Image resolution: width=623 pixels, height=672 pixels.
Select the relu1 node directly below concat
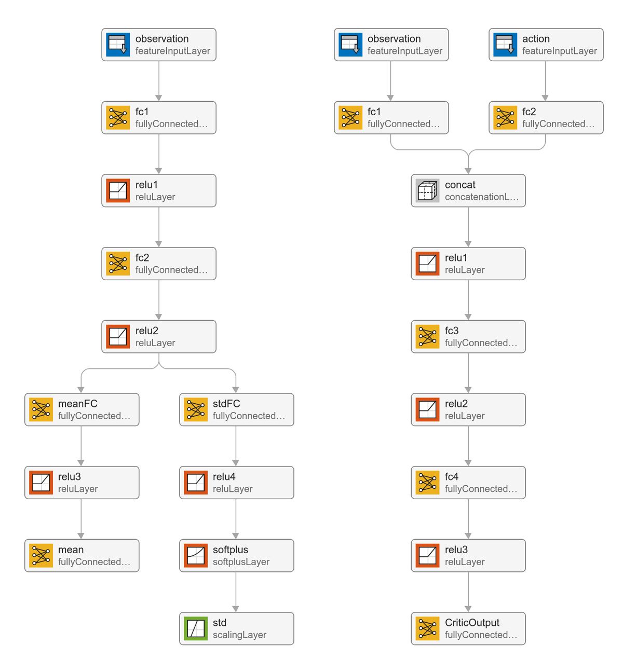[468, 264]
